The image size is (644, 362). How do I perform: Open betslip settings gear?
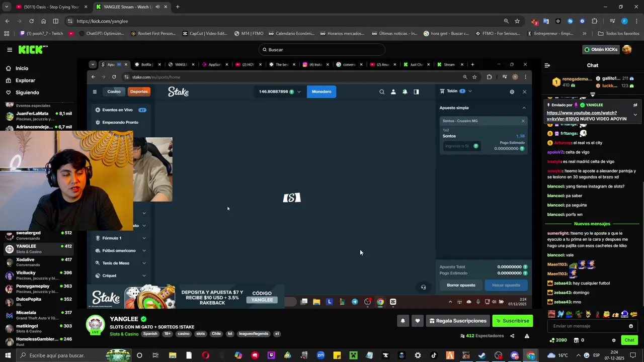tap(512, 92)
